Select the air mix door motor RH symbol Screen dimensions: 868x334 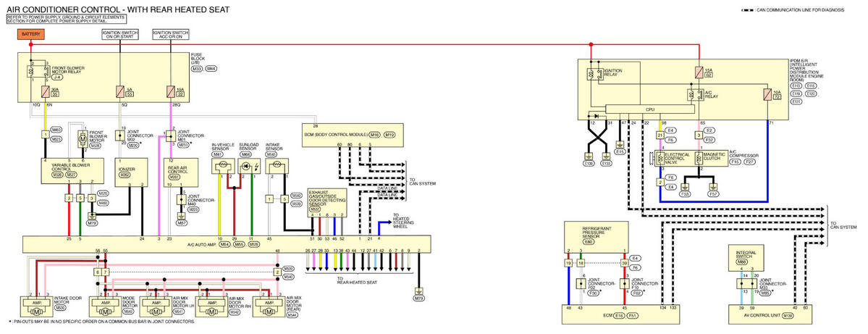(x=211, y=309)
